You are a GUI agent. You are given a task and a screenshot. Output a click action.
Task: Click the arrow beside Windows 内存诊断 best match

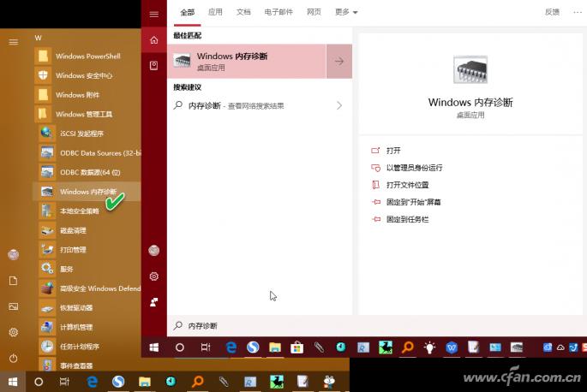[x=339, y=61]
